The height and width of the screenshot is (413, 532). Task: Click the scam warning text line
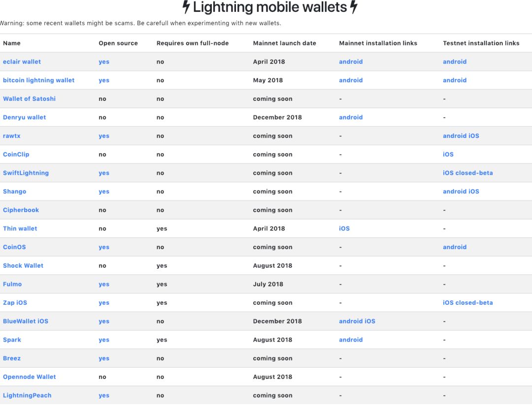(140, 23)
